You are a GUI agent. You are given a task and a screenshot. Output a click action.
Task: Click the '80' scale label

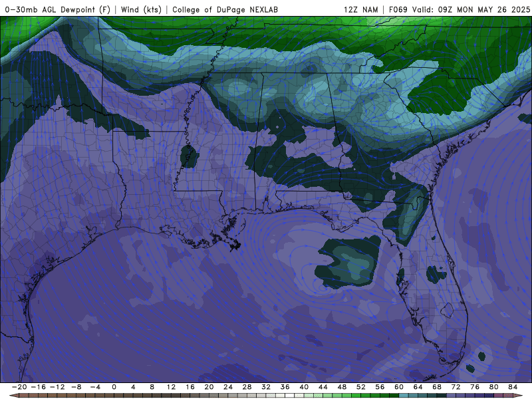coord(494,387)
